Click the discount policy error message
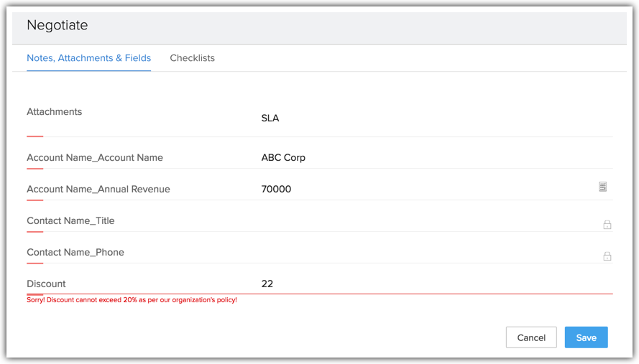The image size is (639, 364). (x=132, y=300)
